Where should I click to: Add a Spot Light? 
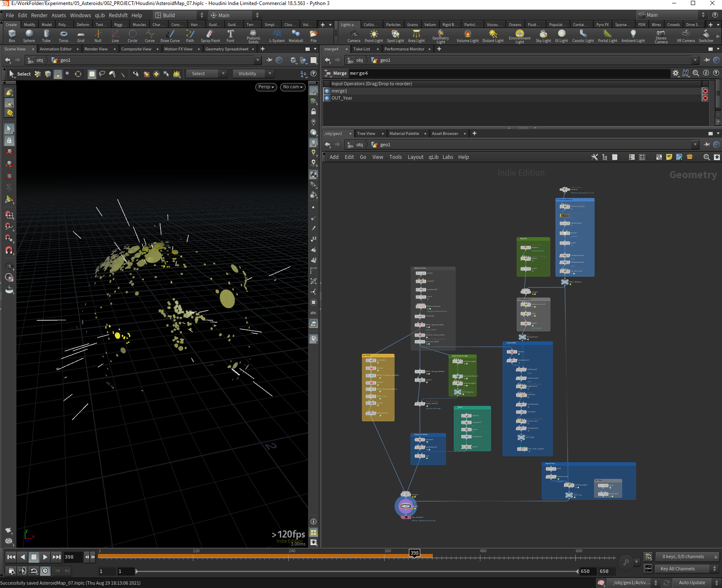pyautogui.click(x=395, y=36)
